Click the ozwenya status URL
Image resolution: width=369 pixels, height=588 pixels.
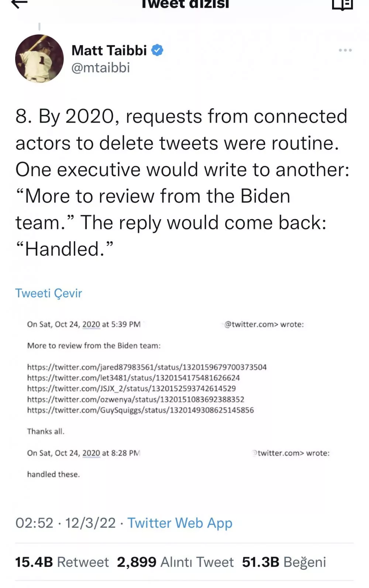point(135,399)
